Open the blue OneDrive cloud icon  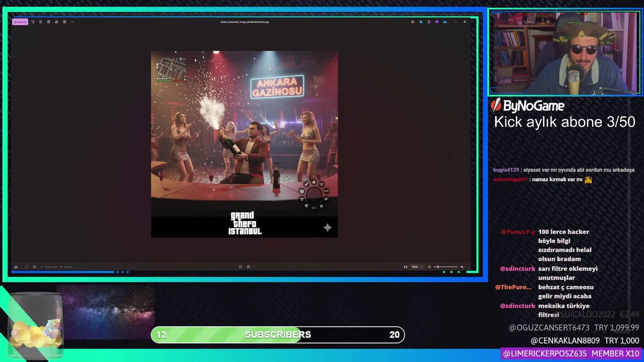[x=445, y=22]
